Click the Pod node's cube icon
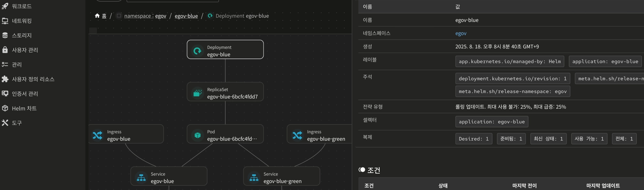 click(x=197, y=135)
